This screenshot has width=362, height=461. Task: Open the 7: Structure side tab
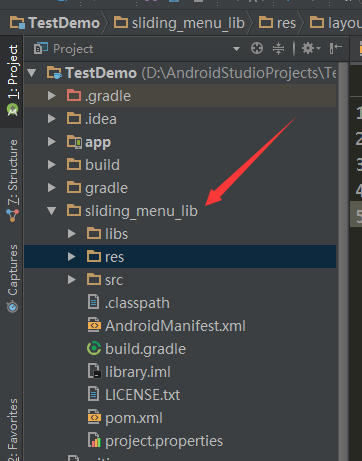click(12, 181)
